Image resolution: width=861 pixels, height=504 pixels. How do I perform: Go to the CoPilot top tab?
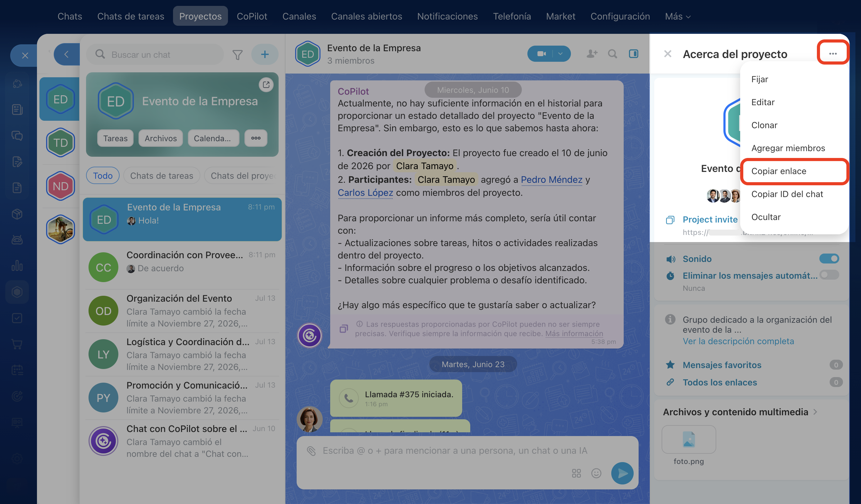[252, 16]
